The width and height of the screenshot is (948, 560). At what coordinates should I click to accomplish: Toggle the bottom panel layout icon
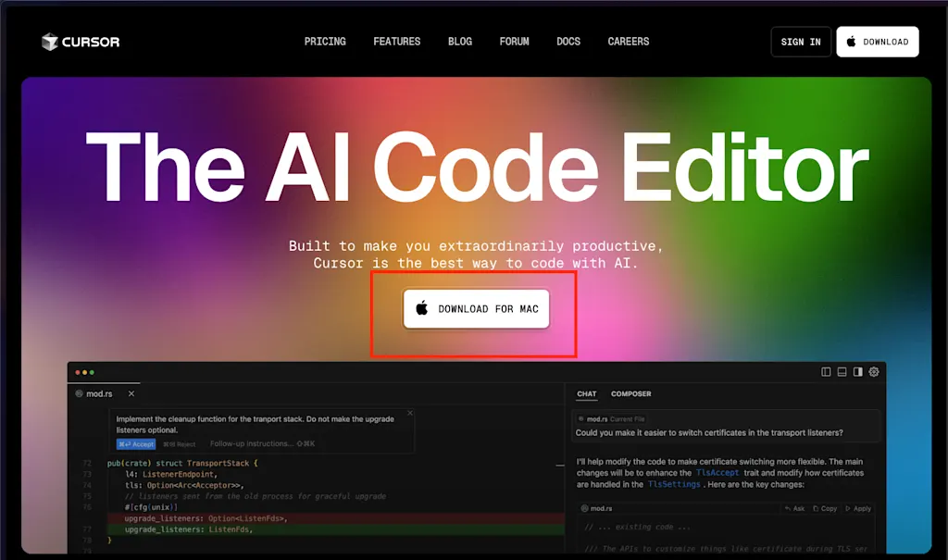pyautogui.click(x=842, y=372)
